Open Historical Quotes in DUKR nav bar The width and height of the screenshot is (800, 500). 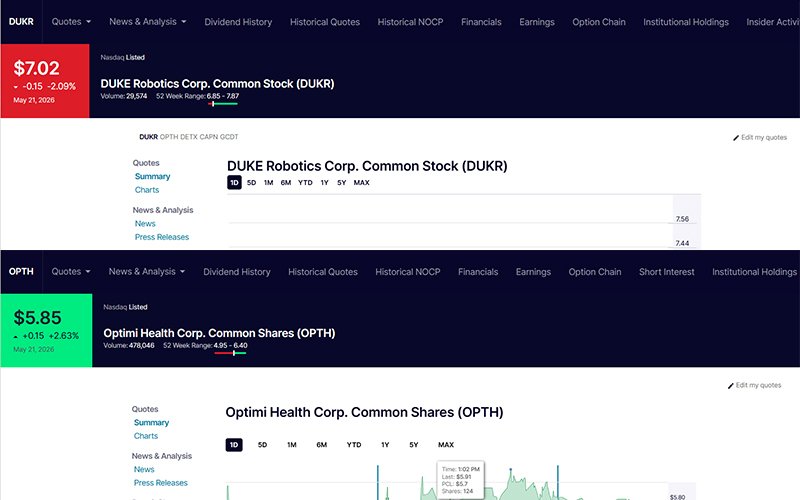coord(325,22)
